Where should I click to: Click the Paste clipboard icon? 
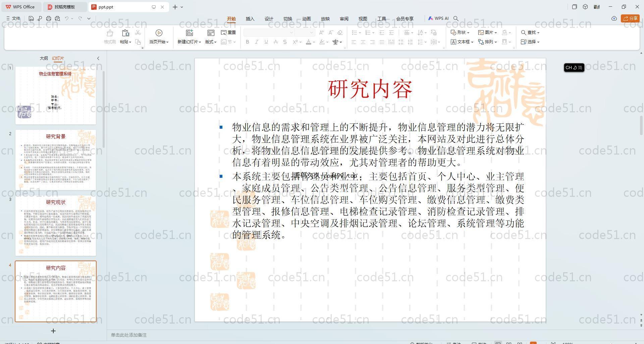(x=125, y=33)
